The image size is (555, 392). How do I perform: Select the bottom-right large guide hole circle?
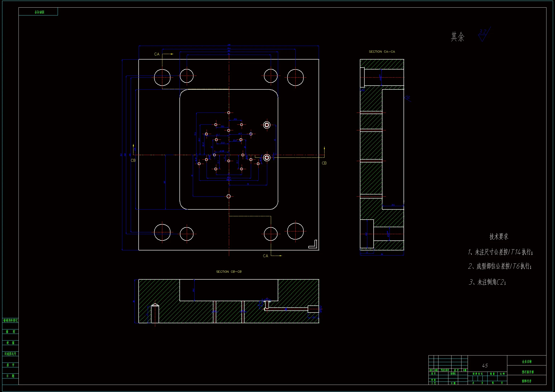(x=295, y=231)
